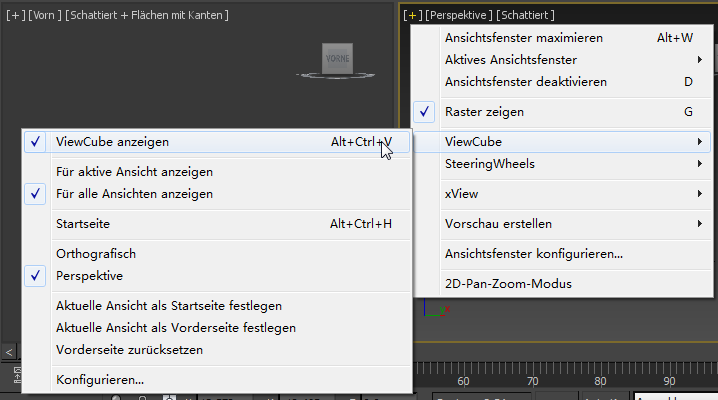Expand the SteeringWheels submenu
Screen dimensions: 718x400
coord(490,163)
